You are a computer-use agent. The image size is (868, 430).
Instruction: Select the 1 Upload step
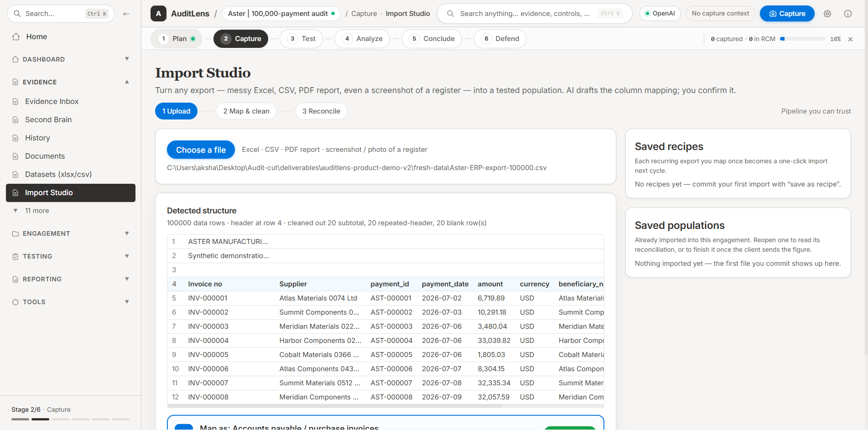[176, 111]
